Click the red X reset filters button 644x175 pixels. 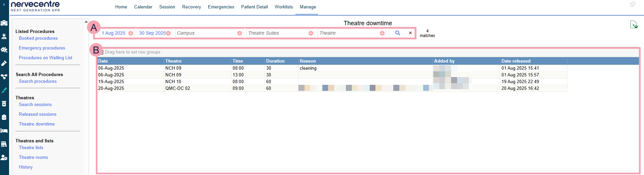(410, 33)
